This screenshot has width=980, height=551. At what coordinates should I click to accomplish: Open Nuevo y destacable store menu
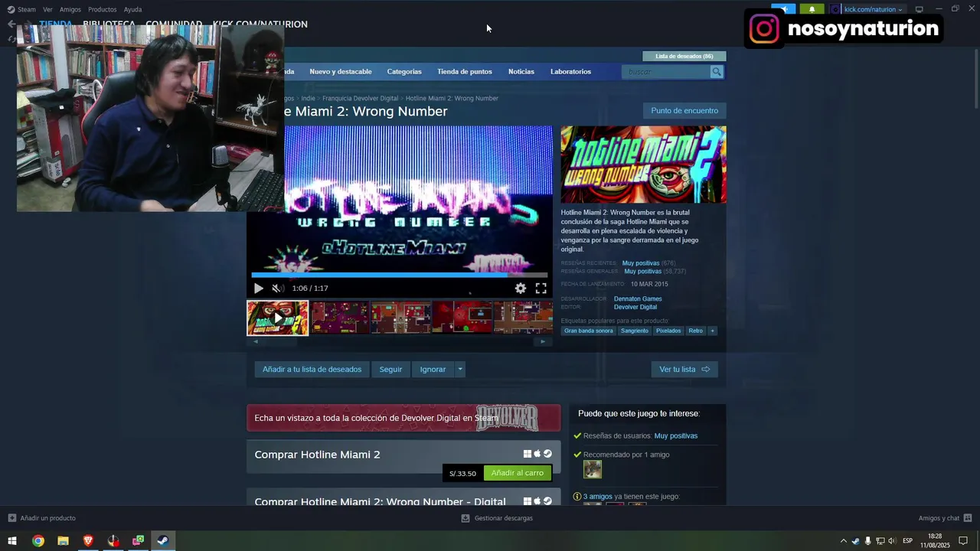pyautogui.click(x=341, y=71)
